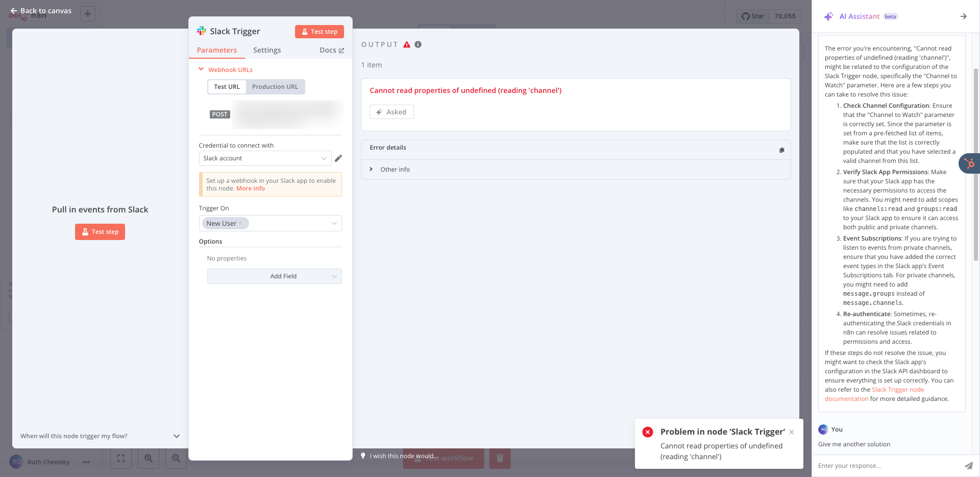Send the assistant message
This screenshot has height=477, width=980.
(968, 466)
